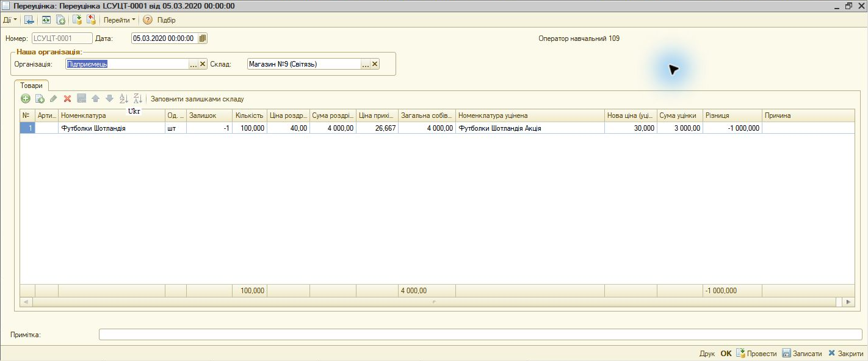Click the OK button
868x361 pixels.
(x=726, y=354)
